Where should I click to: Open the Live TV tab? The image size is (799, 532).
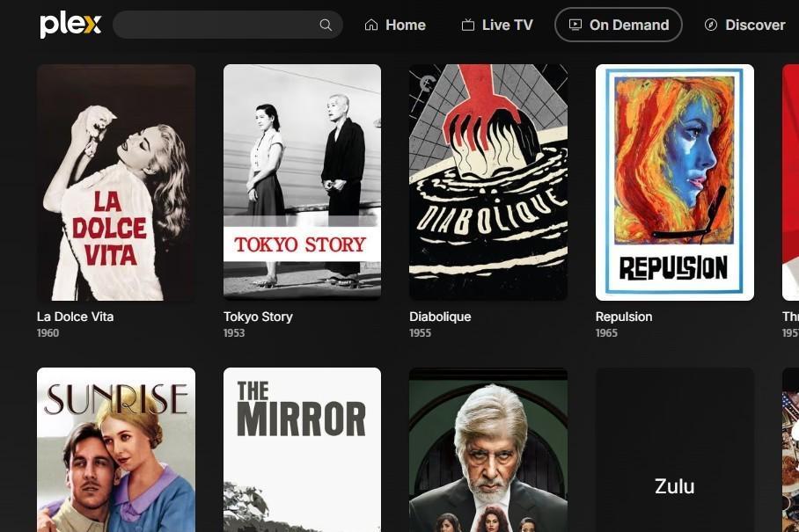pyautogui.click(x=497, y=25)
